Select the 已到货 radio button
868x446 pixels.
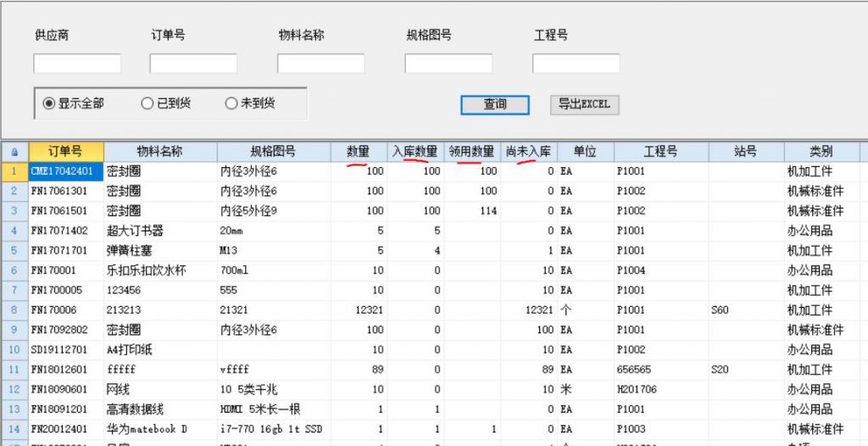147,103
